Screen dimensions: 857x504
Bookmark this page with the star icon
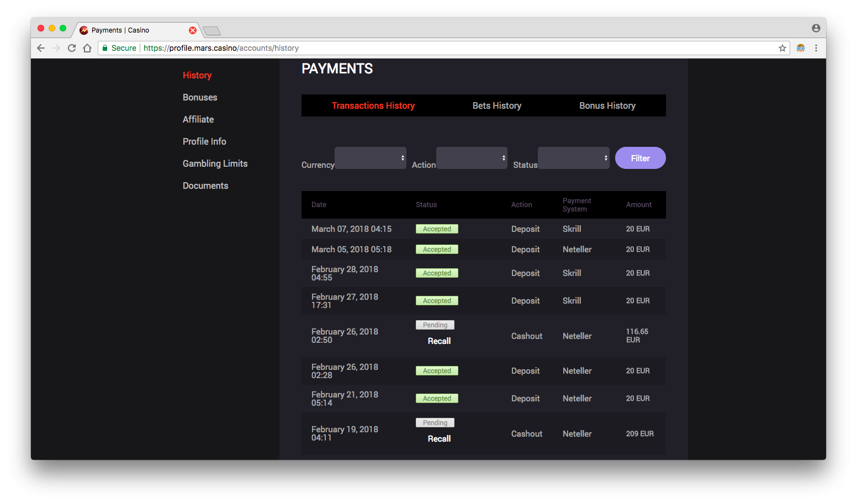(782, 48)
